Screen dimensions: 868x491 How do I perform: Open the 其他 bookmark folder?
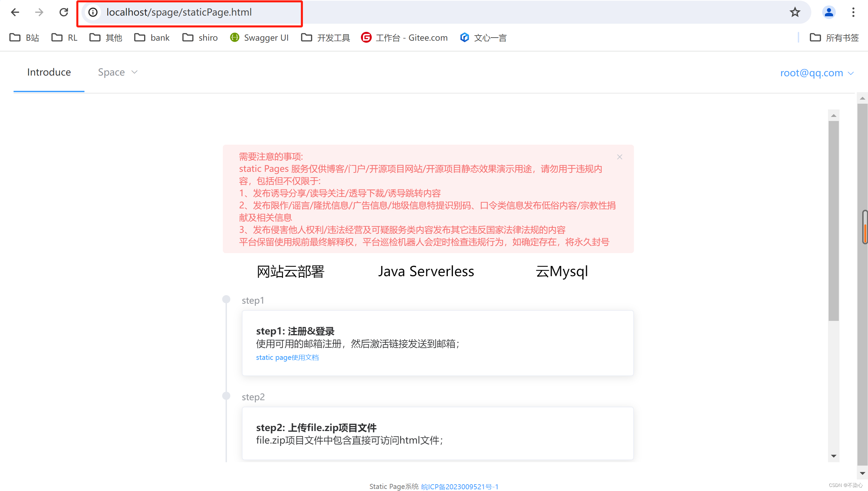pyautogui.click(x=106, y=38)
